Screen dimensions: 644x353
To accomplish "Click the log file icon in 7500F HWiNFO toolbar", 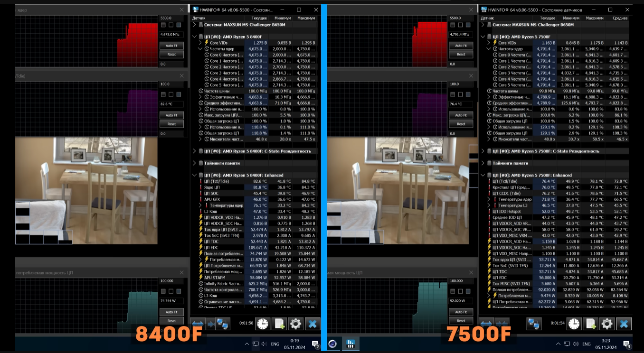I will pos(591,324).
